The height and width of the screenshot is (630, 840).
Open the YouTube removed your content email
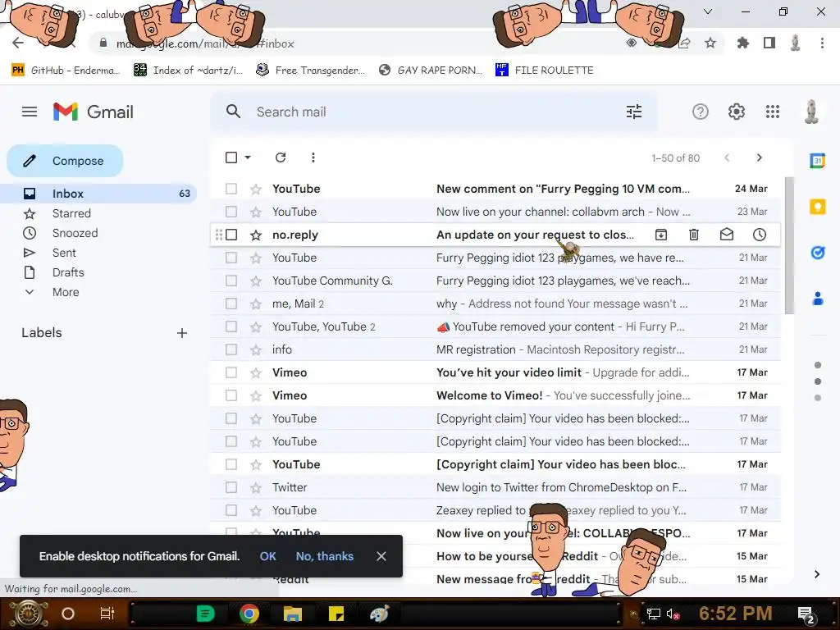pos(495,326)
